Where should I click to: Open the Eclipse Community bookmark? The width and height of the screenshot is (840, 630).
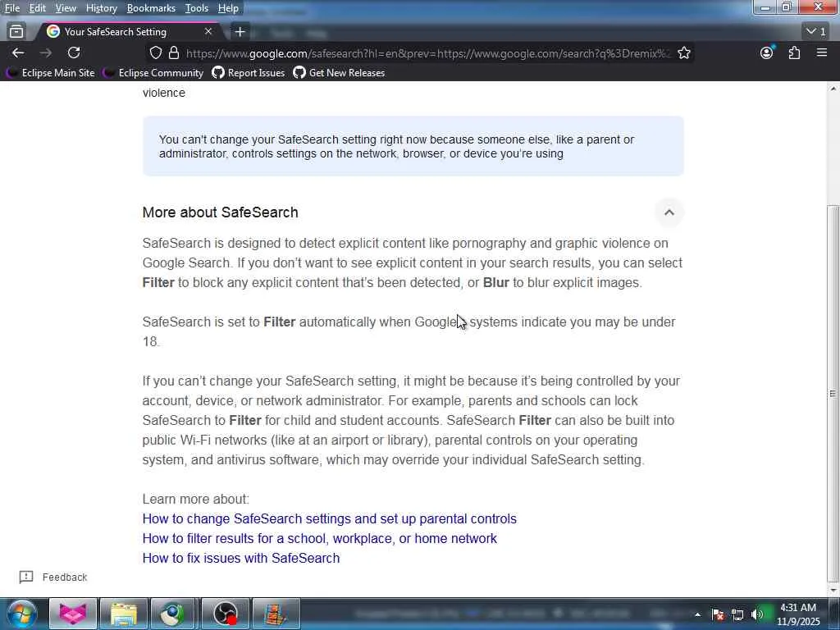[153, 73]
